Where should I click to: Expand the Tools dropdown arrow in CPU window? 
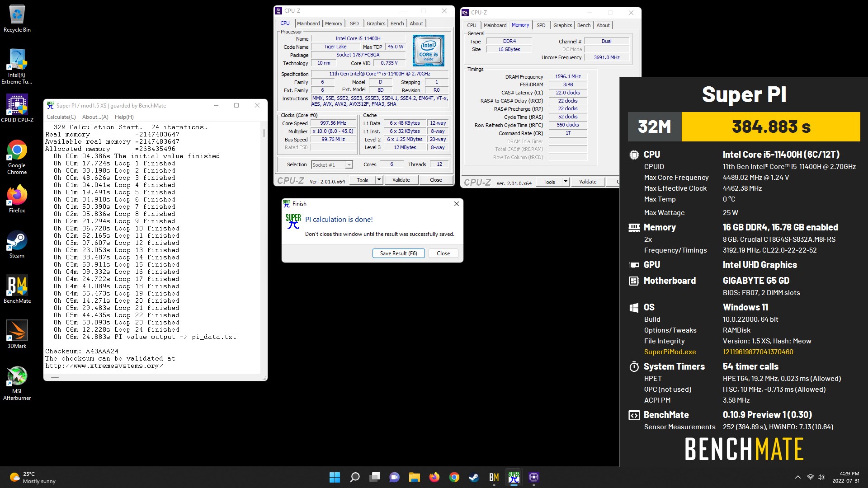pyautogui.click(x=379, y=180)
